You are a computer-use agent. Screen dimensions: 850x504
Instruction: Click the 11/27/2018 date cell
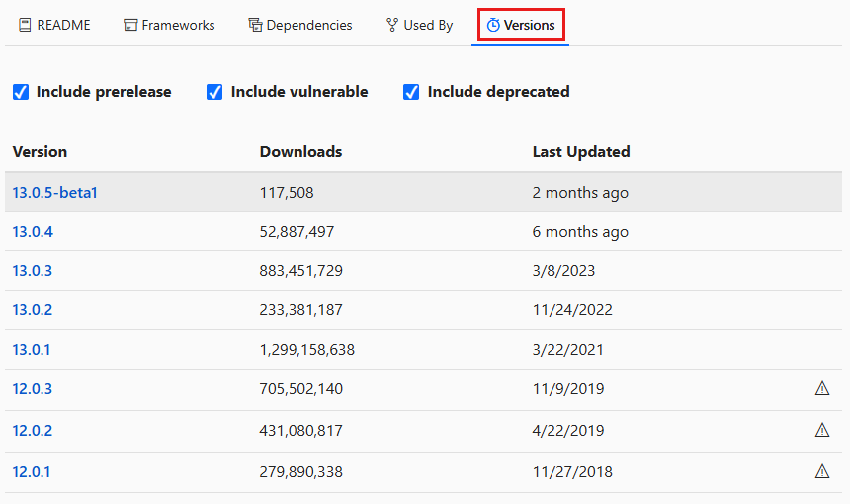[x=572, y=472]
